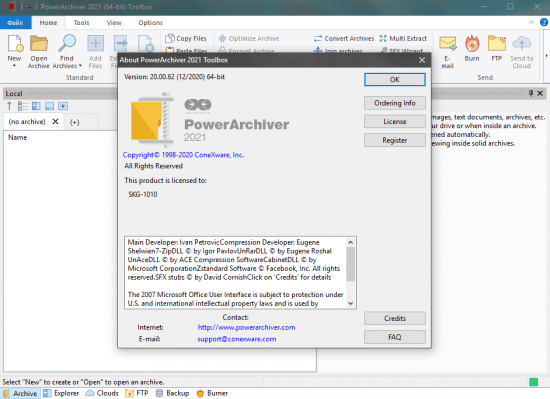
Task: Click the Send to Cloud icon
Action: [x=522, y=43]
